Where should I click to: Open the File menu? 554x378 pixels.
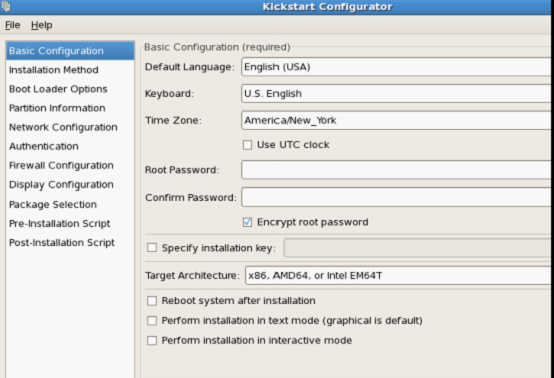(12, 25)
